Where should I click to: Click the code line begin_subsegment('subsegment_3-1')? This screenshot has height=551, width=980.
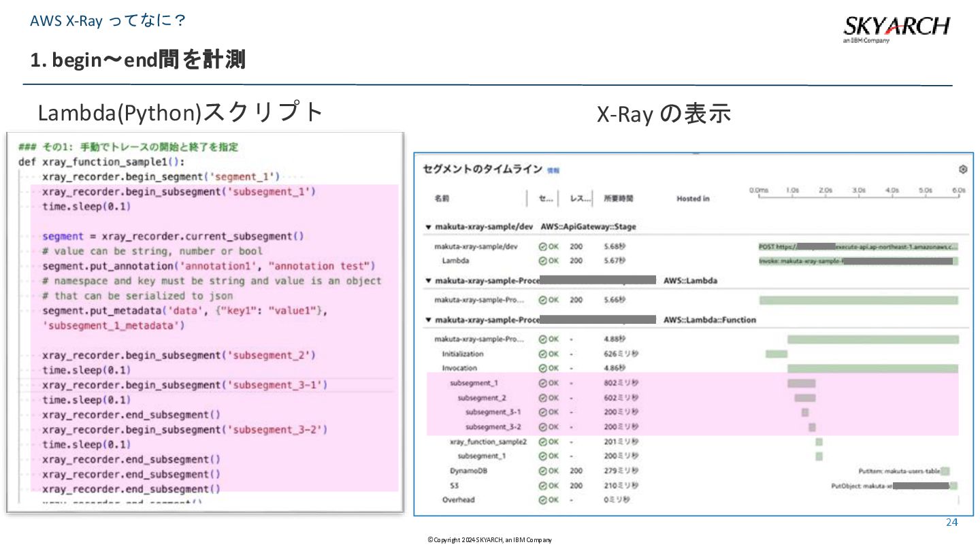click(x=184, y=385)
